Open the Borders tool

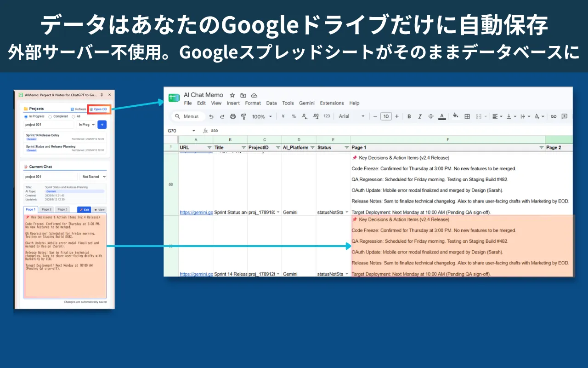tap(467, 116)
